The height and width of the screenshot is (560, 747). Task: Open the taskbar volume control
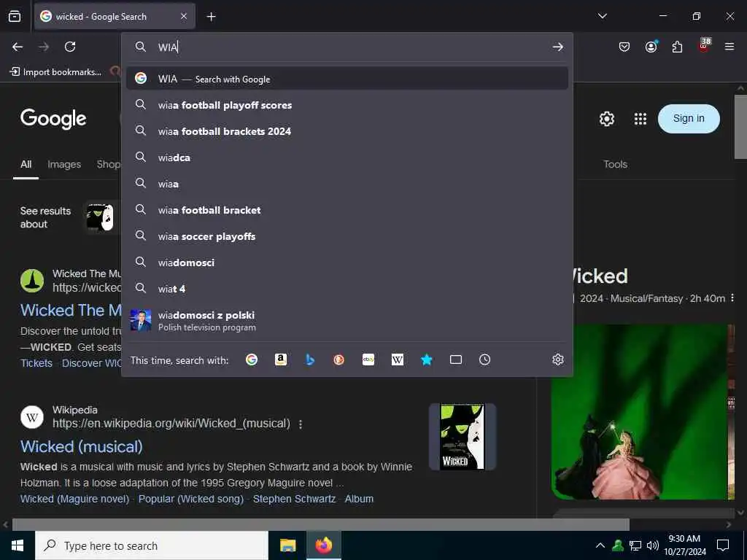653,545
